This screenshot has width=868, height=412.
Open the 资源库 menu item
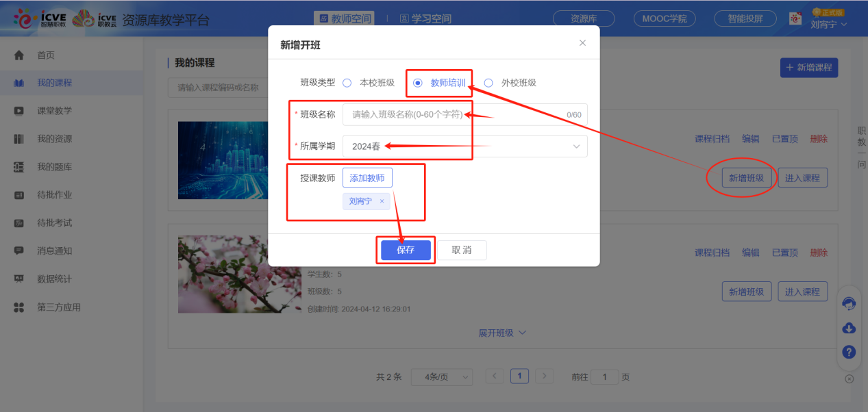583,18
